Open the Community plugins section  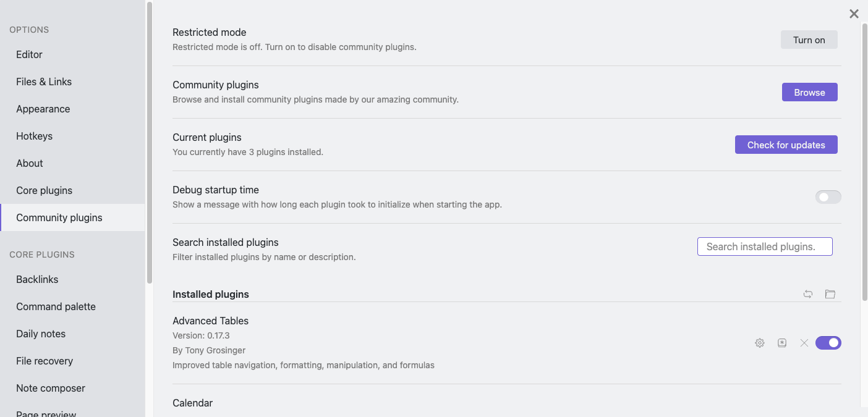click(59, 217)
